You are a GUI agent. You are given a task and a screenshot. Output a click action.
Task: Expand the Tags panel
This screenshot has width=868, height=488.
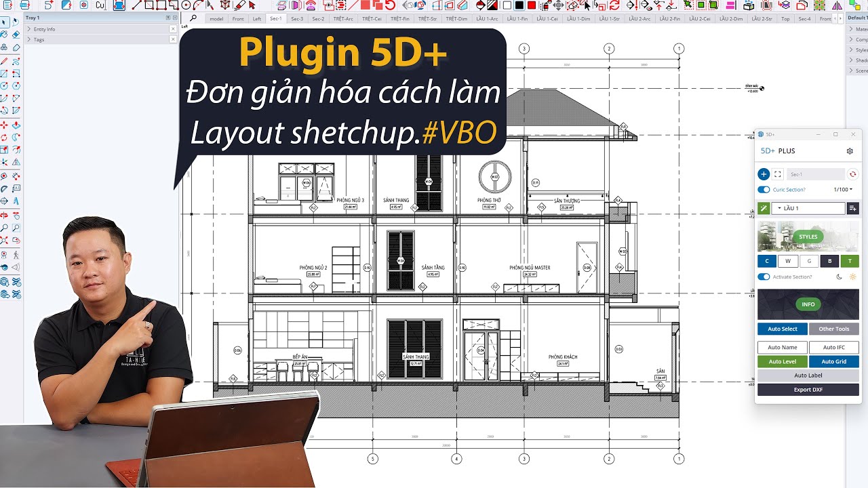tap(28, 39)
